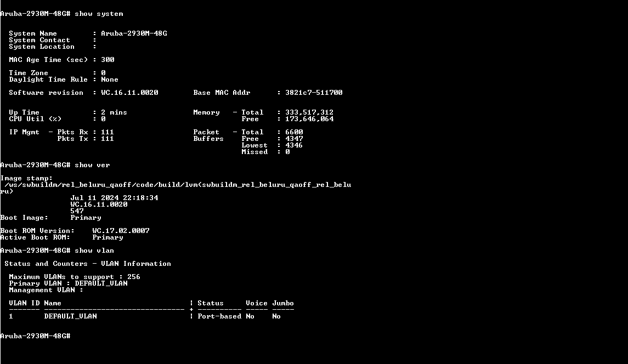Select Packet Buffers Total value 6600
628x364 pixels.
[294, 132]
